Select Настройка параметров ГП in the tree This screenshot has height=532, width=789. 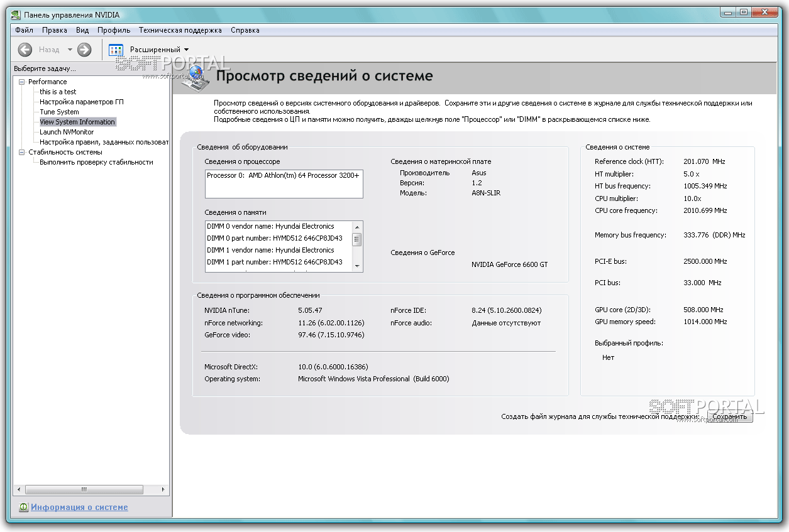click(x=82, y=102)
